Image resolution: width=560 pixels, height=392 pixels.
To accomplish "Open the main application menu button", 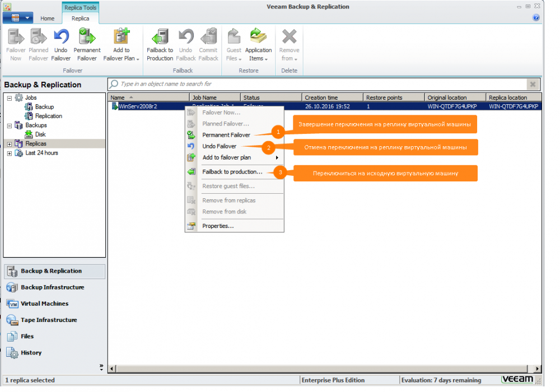I will click(x=18, y=17).
